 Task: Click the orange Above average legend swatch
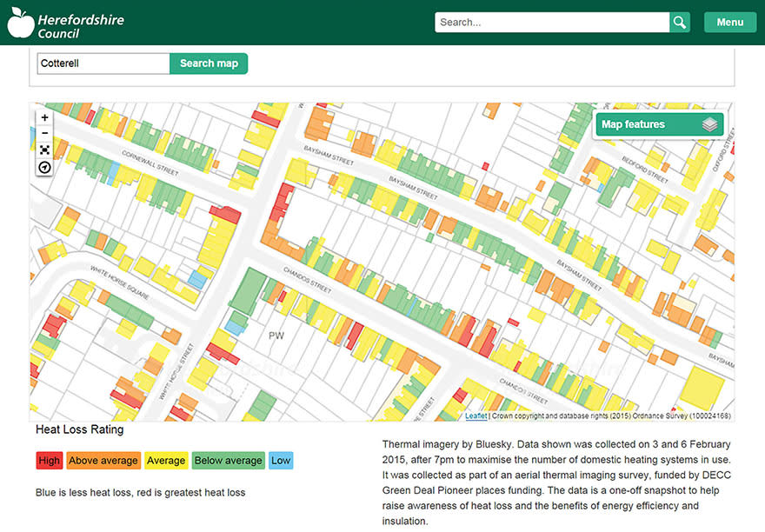point(103,461)
